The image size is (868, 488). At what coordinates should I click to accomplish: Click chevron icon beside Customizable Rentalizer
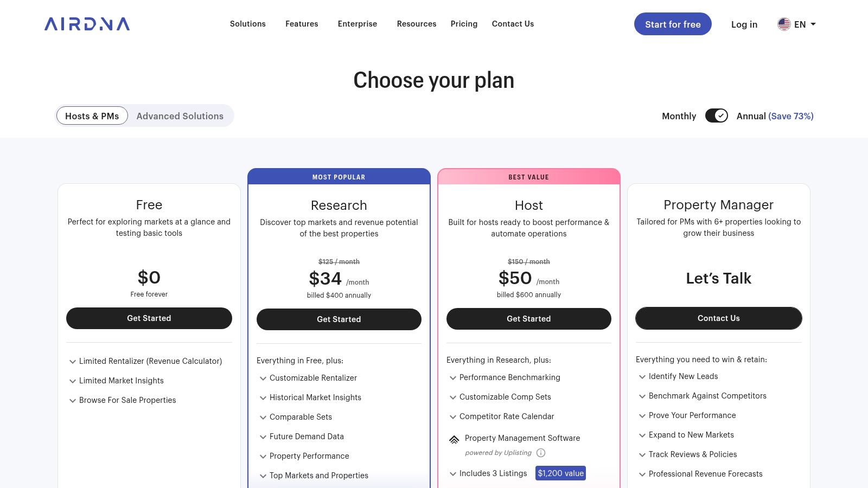point(263,378)
